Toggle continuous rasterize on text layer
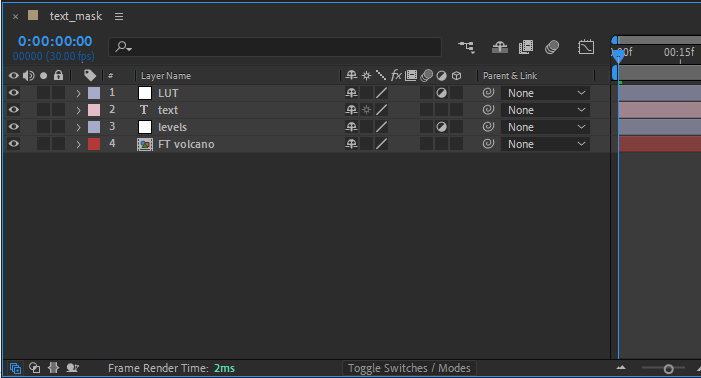This screenshot has width=701, height=378. (x=367, y=110)
